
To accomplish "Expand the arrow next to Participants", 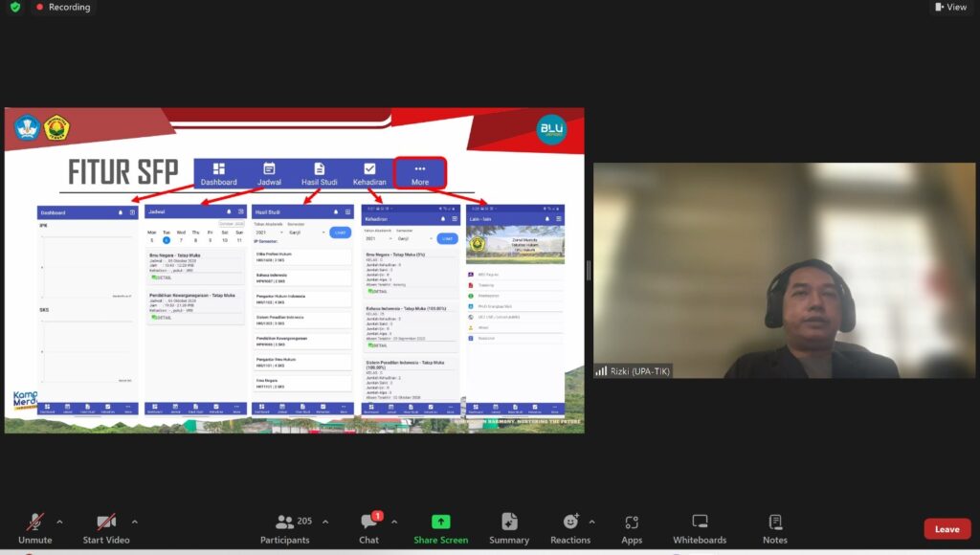I will pos(325,522).
